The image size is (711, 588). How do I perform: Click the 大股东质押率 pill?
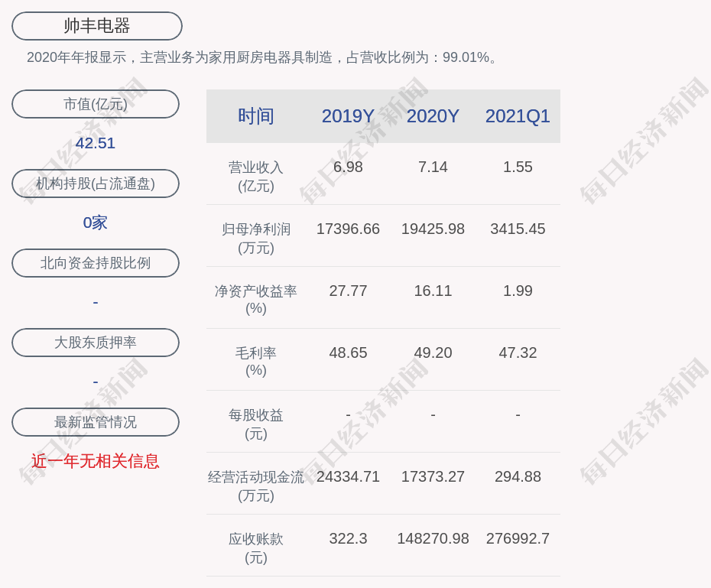coord(96,343)
